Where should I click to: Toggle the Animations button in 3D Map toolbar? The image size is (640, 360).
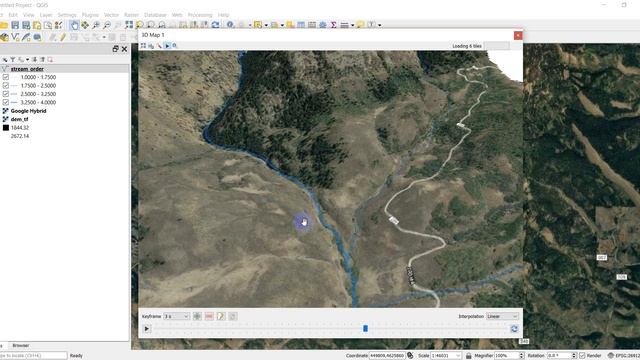(x=167, y=46)
